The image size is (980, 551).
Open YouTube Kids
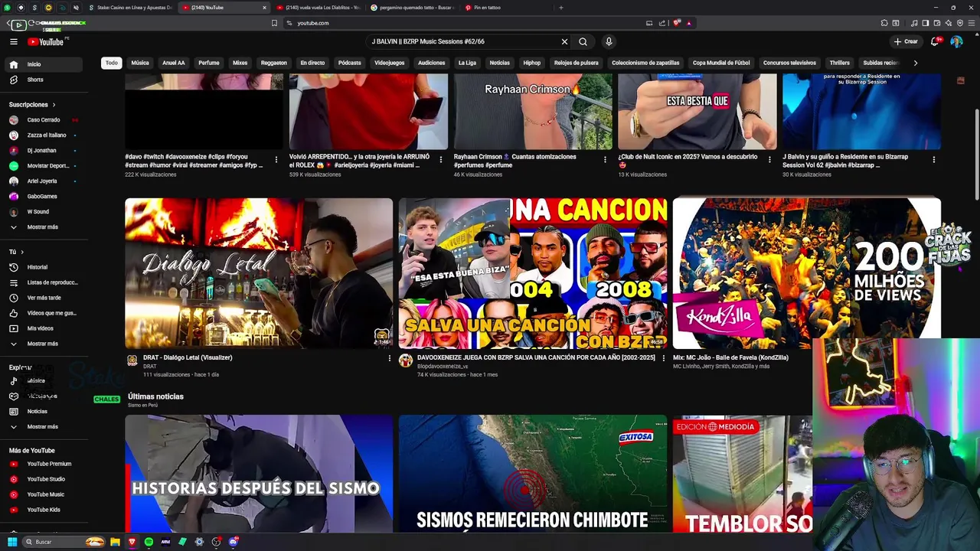(x=44, y=510)
